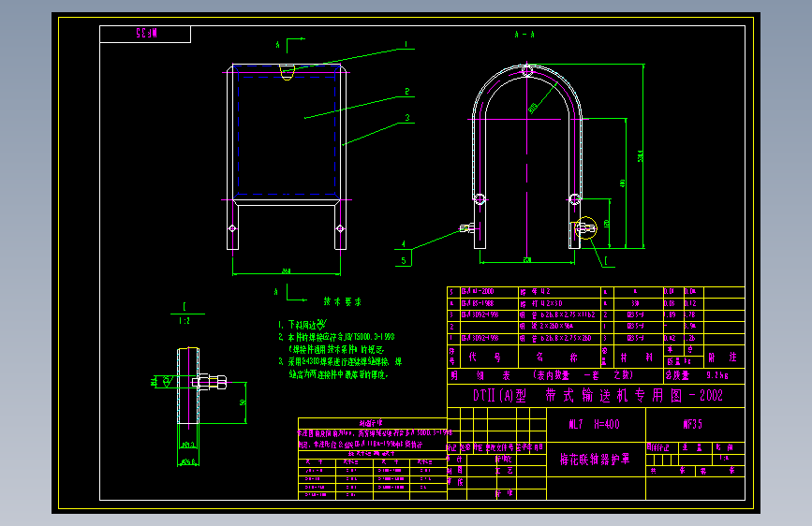
Task: Click the 9.2kg total mass value
Action: click(717, 374)
